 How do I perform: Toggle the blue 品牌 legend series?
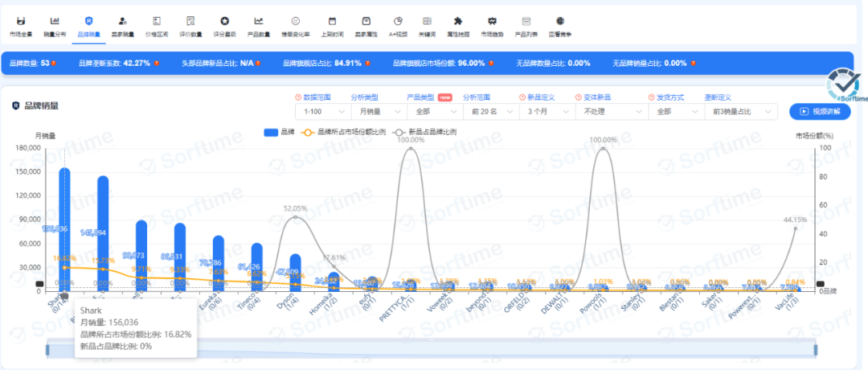coord(280,133)
